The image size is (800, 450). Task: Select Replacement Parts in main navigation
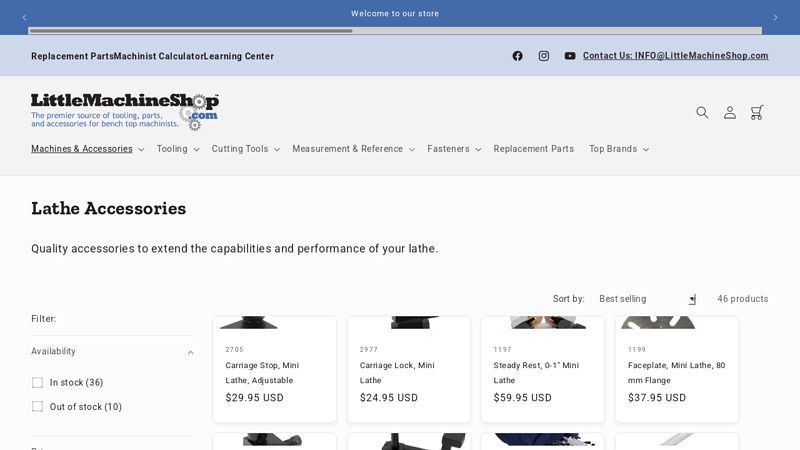[x=533, y=149]
